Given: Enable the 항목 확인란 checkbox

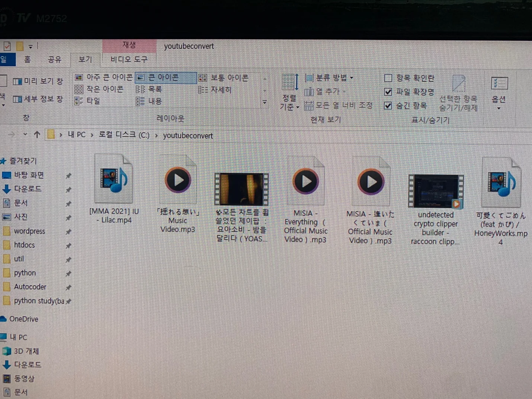Looking at the screenshot, I should coord(388,78).
